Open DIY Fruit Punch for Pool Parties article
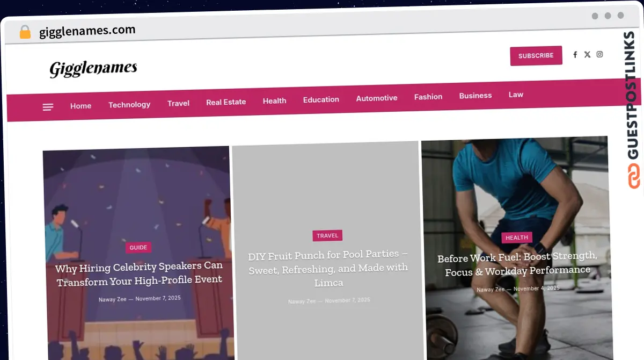644x360 pixels. [x=328, y=268]
